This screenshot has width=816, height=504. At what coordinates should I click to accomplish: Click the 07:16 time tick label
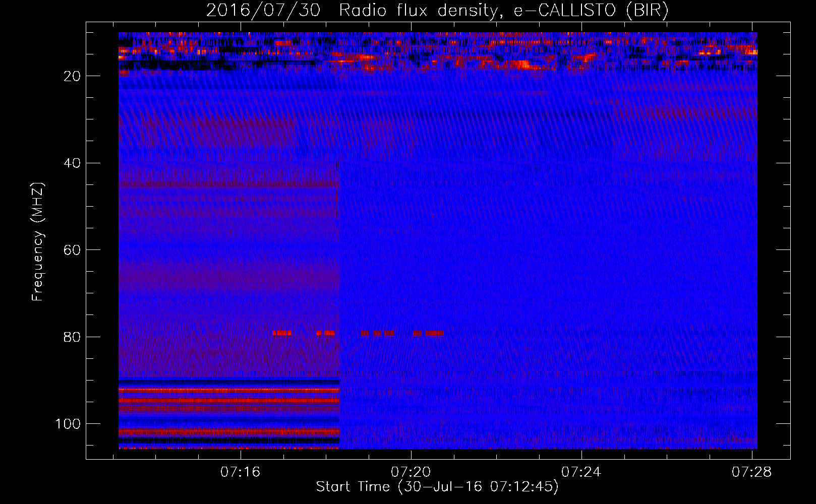pos(241,472)
